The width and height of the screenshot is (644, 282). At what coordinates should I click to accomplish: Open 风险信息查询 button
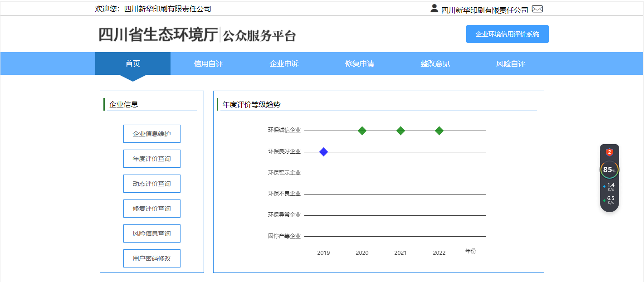tap(152, 233)
